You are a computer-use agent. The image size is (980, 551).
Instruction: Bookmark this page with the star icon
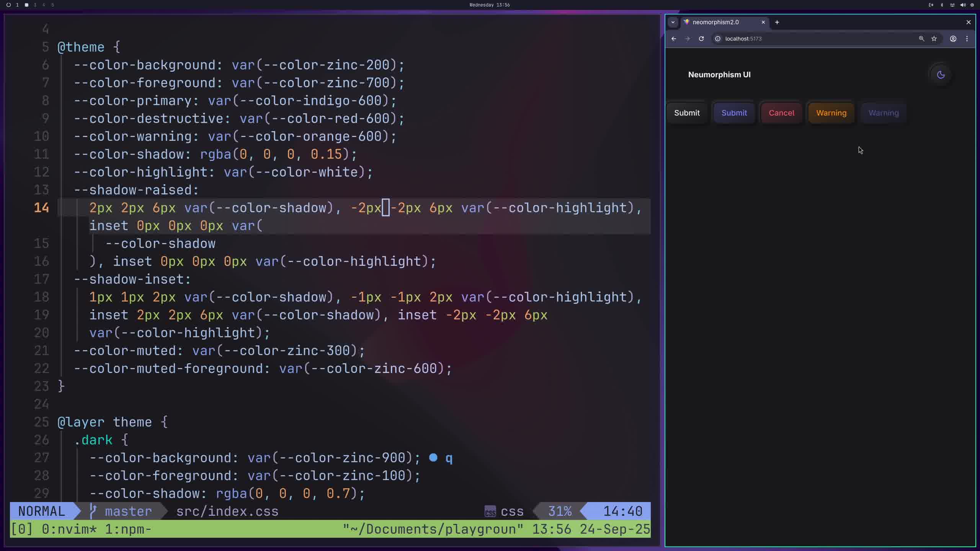934,39
